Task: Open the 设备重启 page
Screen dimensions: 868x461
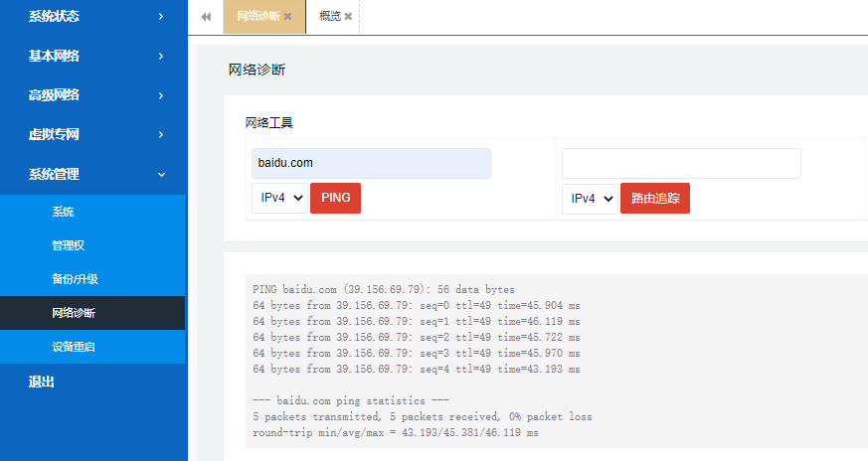Action: (74, 347)
